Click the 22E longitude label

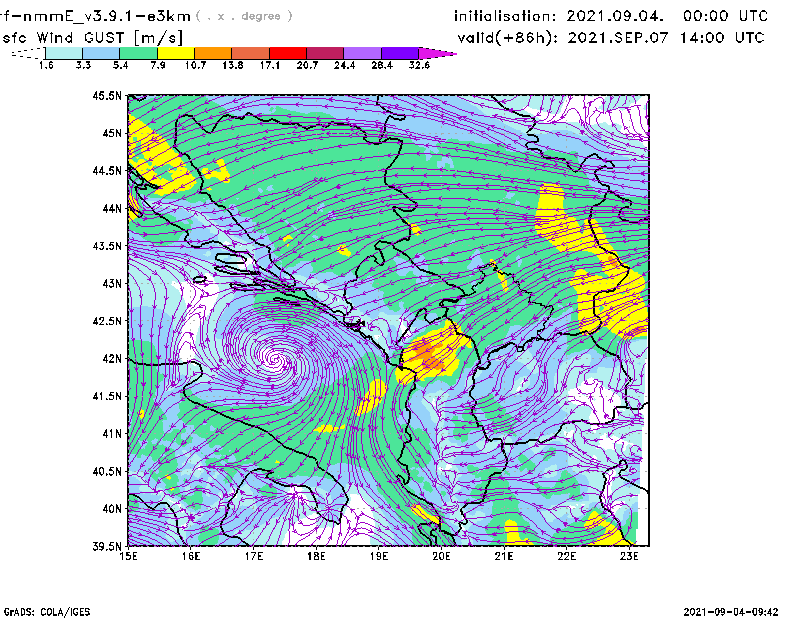tap(567, 557)
